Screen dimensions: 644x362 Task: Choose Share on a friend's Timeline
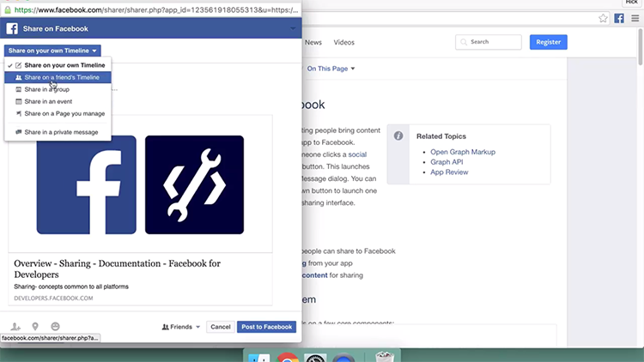point(58,77)
